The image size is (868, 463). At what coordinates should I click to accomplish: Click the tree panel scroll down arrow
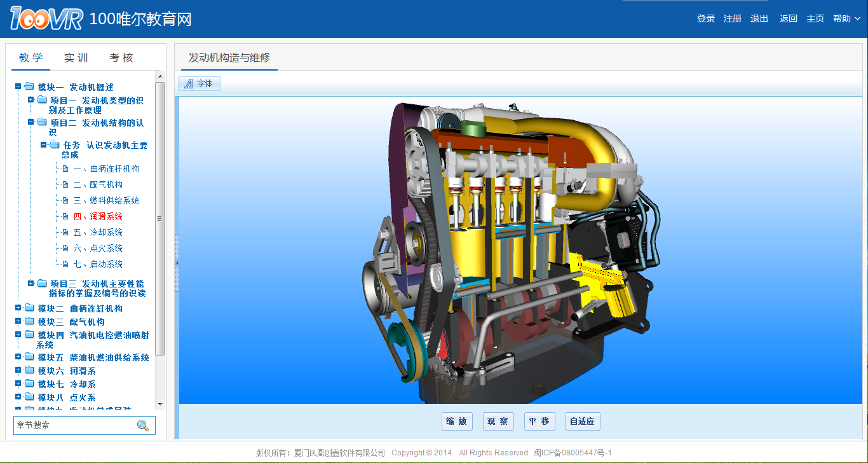click(160, 404)
